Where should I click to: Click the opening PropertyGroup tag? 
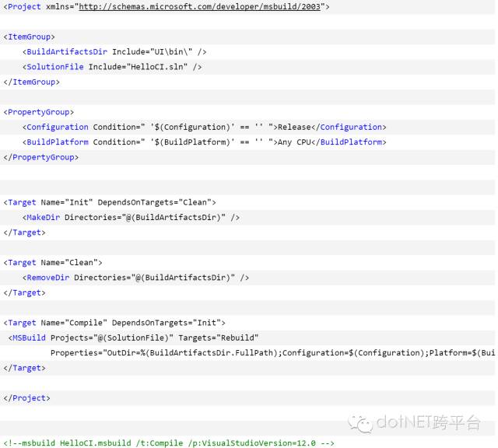point(39,112)
